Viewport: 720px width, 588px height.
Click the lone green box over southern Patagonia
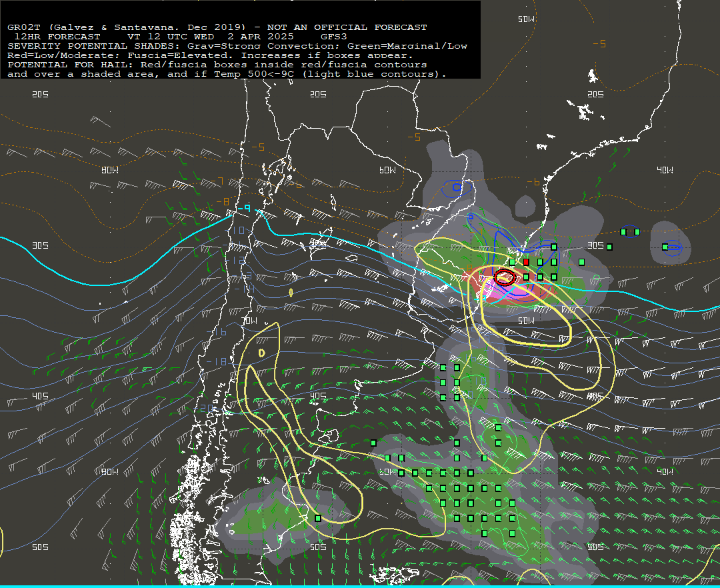point(318,518)
